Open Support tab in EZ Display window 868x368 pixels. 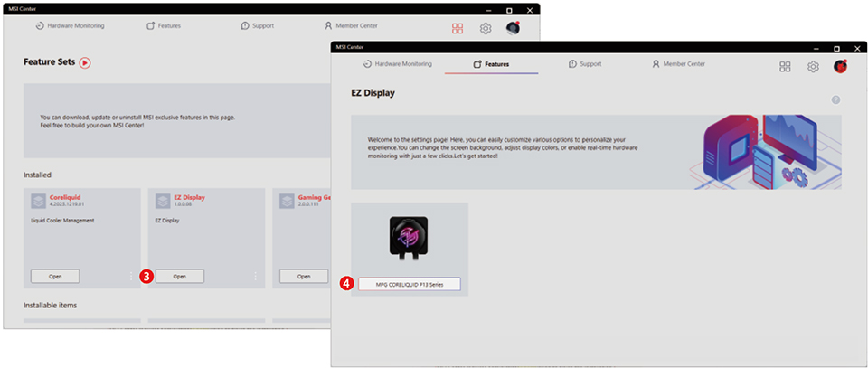(x=584, y=64)
